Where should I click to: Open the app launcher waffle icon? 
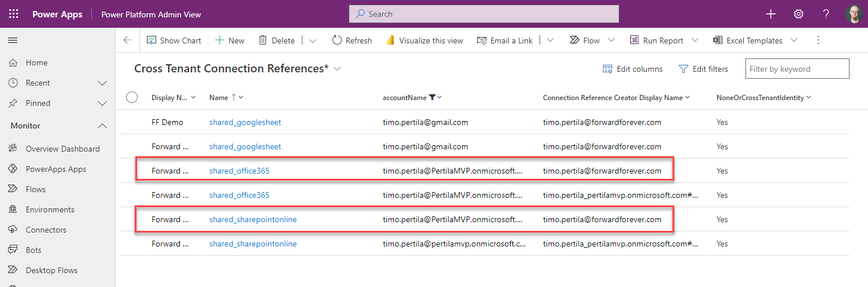pyautogui.click(x=13, y=14)
